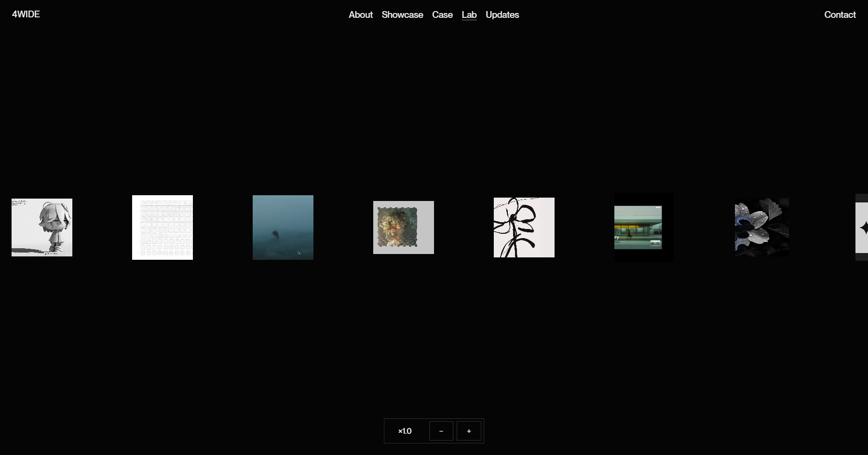868x455 pixels.
Task: Select the Lab tab in navigation
Action: tap(469, 15)
